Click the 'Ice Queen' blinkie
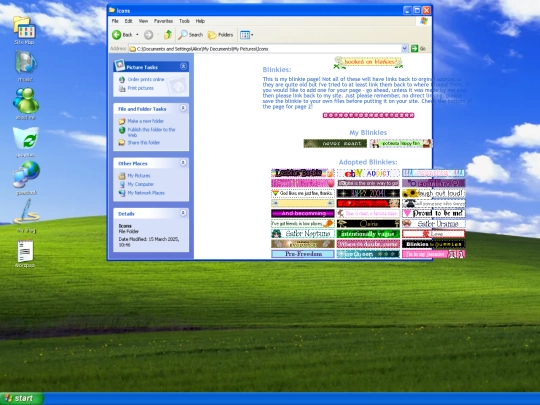 pos(368,254)
